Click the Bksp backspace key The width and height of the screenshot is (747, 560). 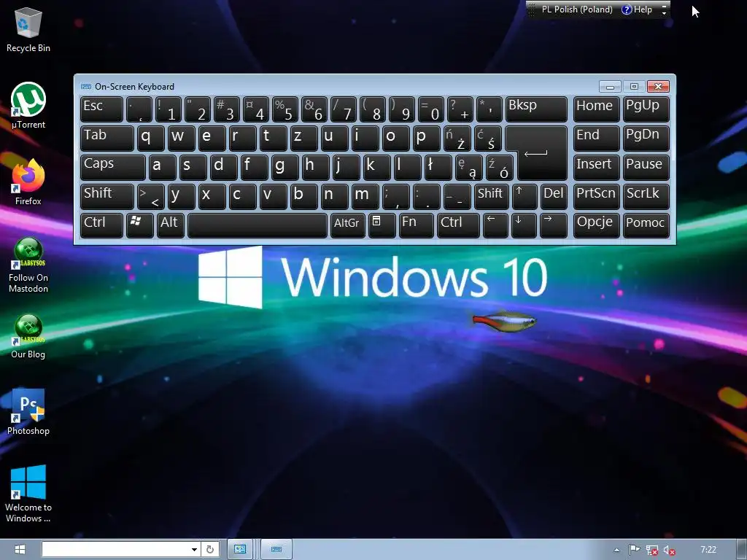click(x=536, y=109)
